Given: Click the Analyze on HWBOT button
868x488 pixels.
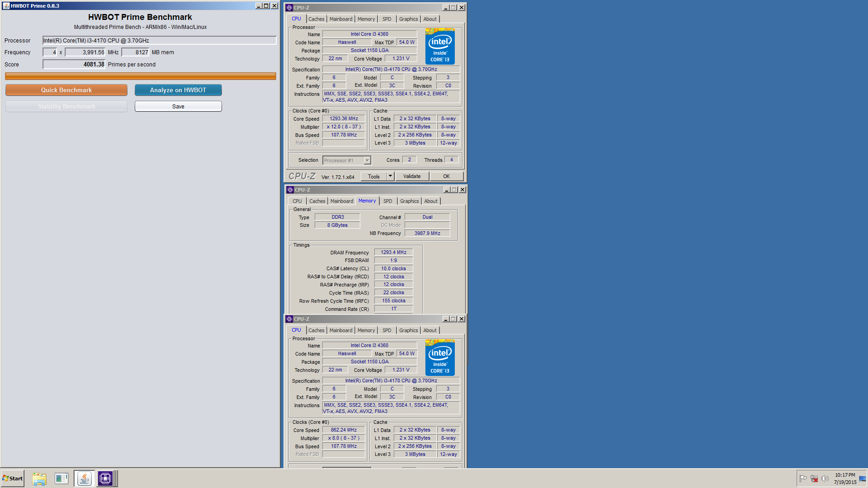Looking at the screenshot, I should click(x=178, y=90).
